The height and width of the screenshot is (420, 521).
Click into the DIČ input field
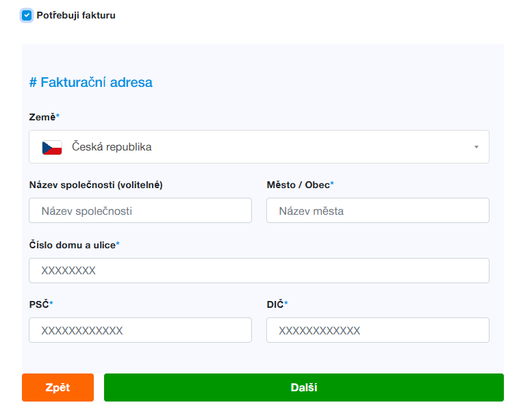(378, 330)
